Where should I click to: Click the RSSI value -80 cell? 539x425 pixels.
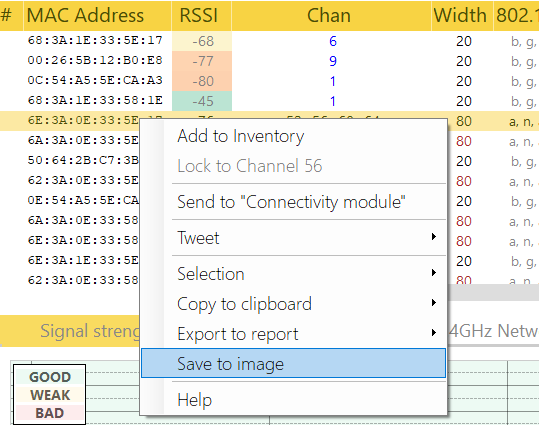click(x=202, y=81)
